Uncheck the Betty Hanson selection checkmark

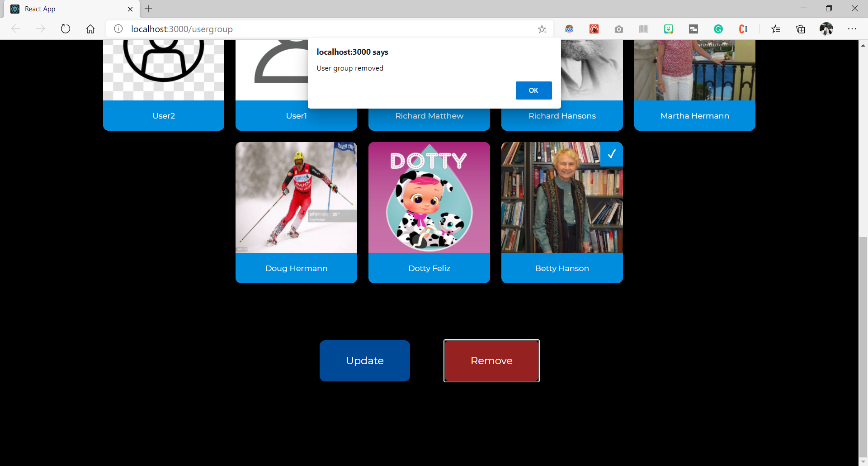point(612,154)
